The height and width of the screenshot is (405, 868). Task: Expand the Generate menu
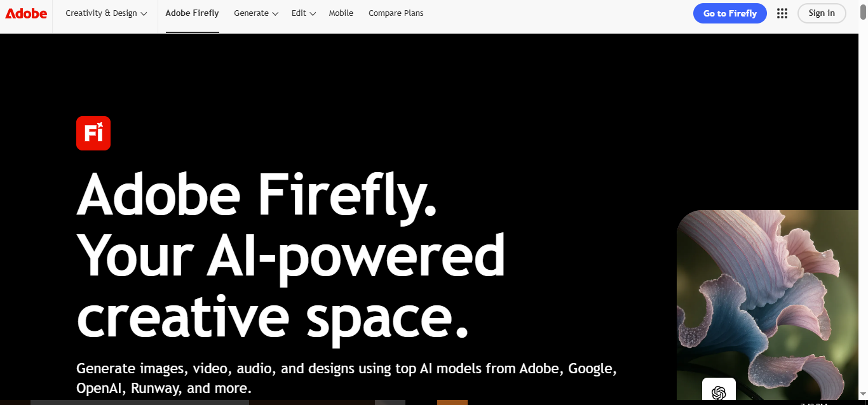(x=255, y=13)
